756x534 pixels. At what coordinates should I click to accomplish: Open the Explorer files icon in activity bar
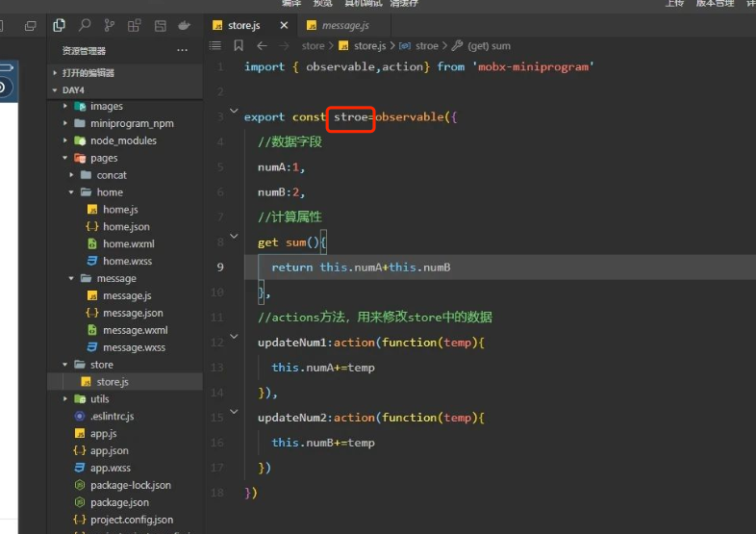point(59,25)
